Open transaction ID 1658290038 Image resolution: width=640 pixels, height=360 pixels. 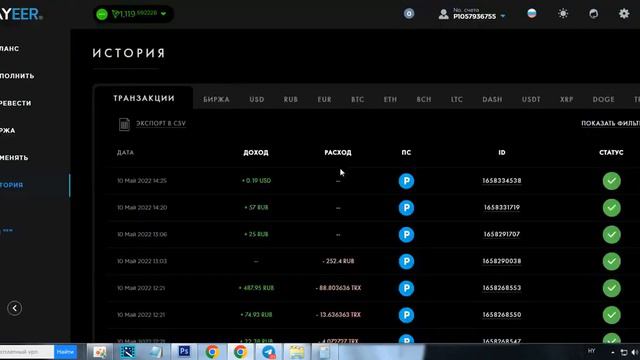[502, 261]
